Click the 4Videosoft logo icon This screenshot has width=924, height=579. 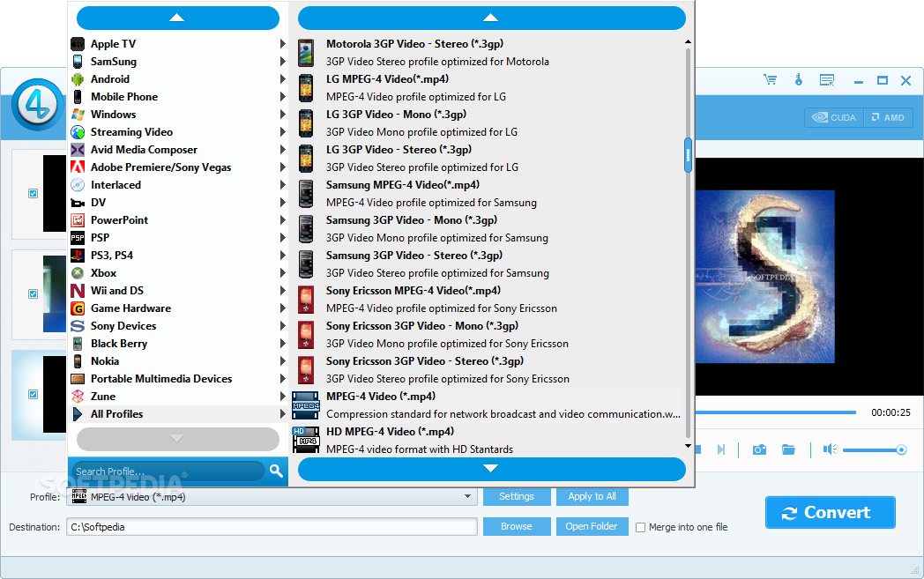click(x=38, y=105)
